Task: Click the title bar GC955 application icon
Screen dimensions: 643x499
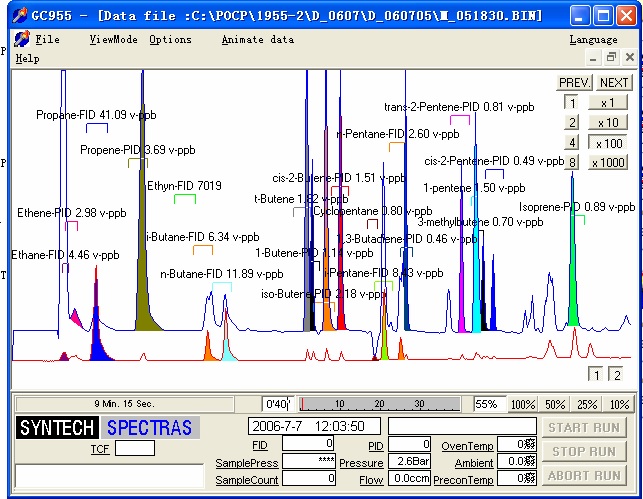Action: click(19, 16)
